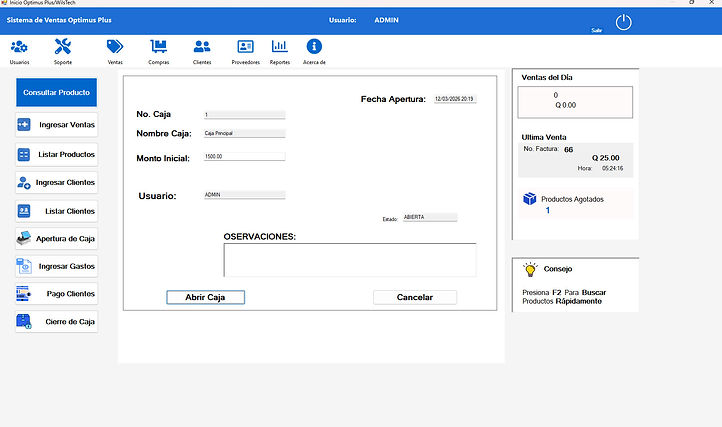Select the Pago Clientes label
The image size is (722, 427).
pyautogui.click(x=70, y=293)
